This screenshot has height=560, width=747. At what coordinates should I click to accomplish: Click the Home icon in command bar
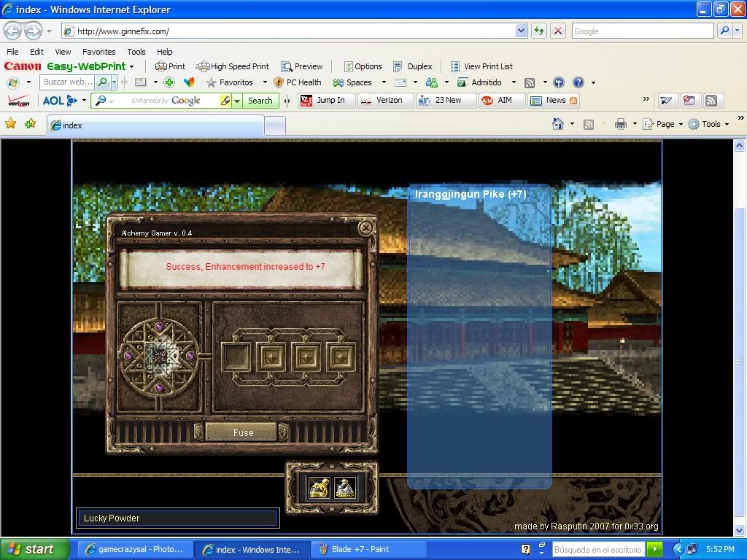[x=558, y=124]
